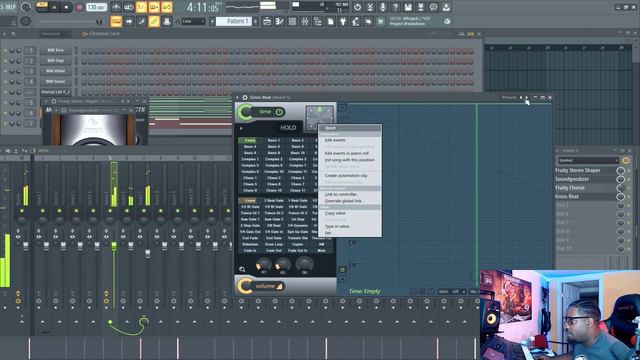Click the microphone icon in the top toolbar
Image resolution: width=640 pixels, height=360 pixels.
click(x=382, y=7)
